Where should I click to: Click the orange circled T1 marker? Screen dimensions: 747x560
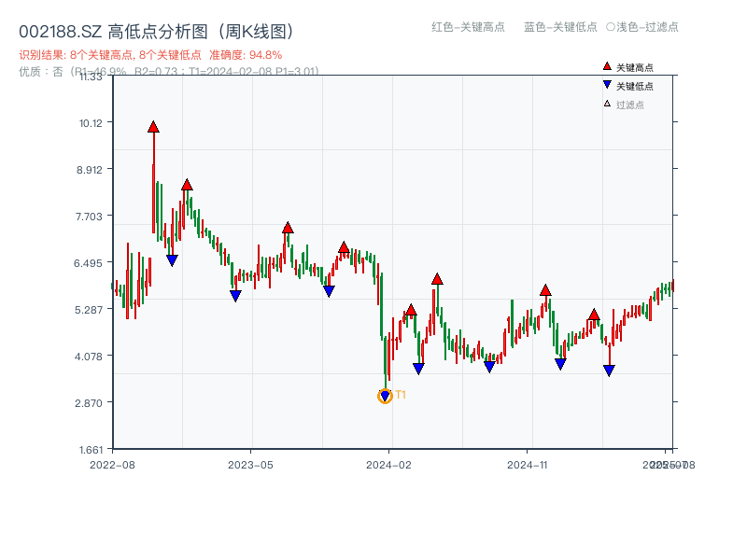tap(384, 396)
